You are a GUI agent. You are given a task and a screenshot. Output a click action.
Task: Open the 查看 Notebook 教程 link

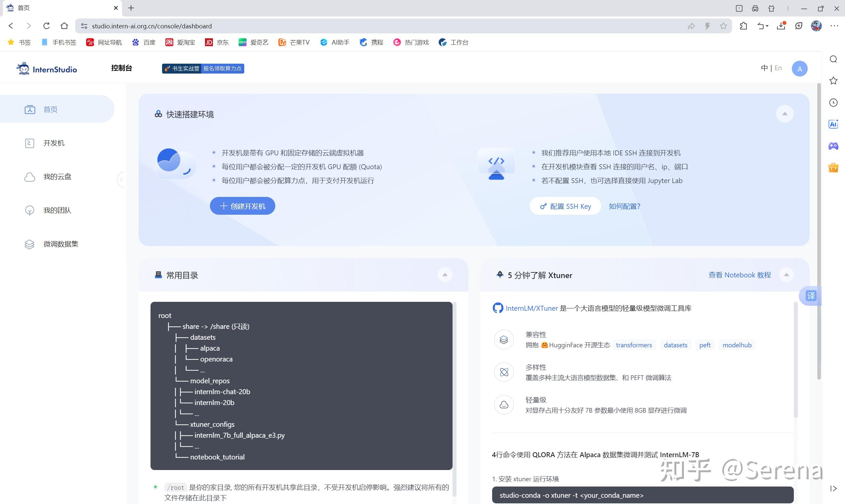click(x=739, y=275)
